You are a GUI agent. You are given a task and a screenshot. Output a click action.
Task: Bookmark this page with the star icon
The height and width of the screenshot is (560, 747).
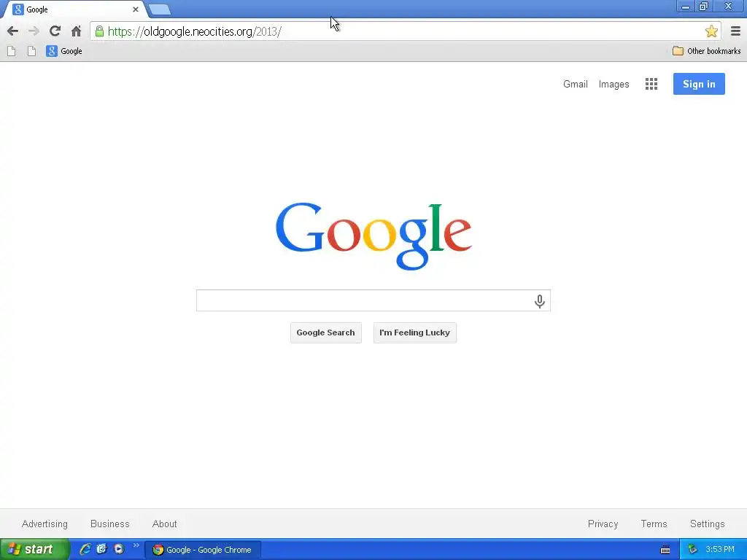tap(711, 31)
